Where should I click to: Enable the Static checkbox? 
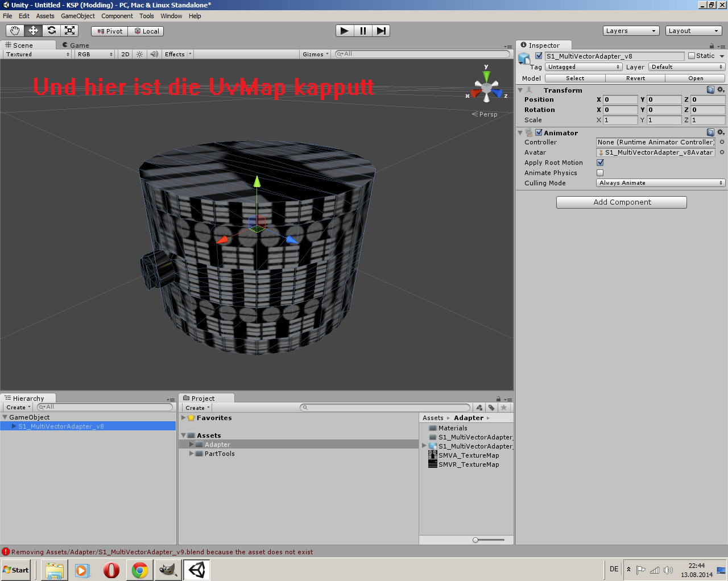[692, 56]
